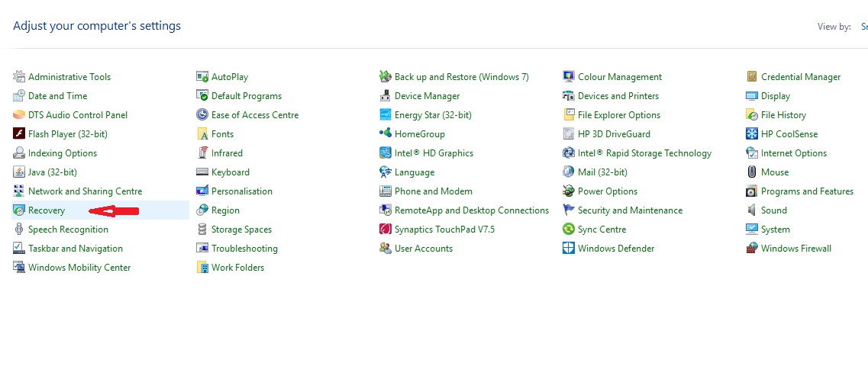868x366 pixels.
Task: Click the Sound speaker icon
Action: click(x=752, y=210)
